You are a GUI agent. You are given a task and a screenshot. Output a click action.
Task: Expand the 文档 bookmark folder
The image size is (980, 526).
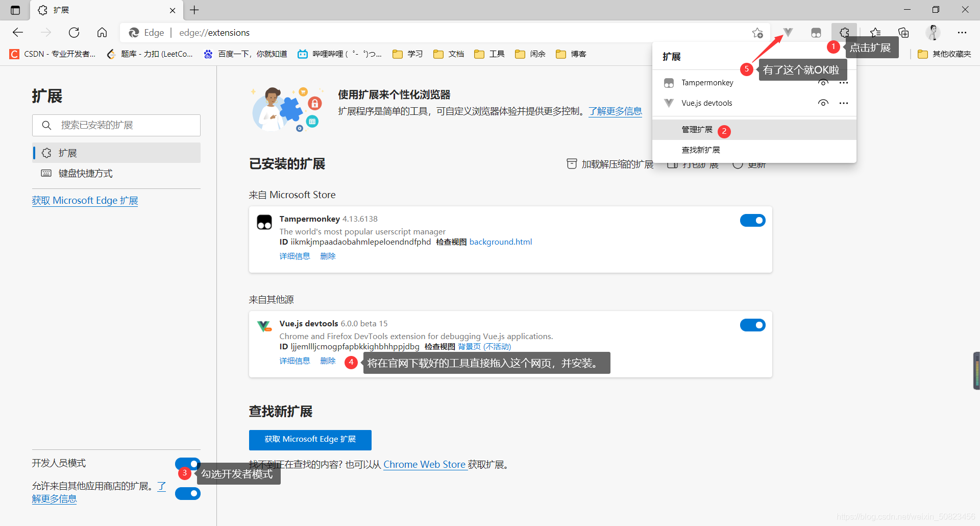pyautogui.click(x=448, y=54)
